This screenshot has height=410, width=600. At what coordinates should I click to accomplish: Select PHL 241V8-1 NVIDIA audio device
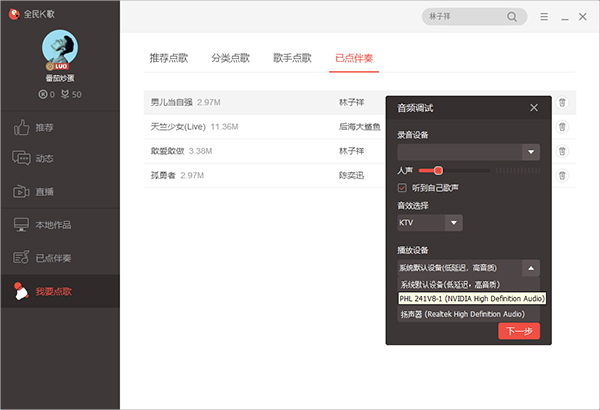(x=471, y=298)
